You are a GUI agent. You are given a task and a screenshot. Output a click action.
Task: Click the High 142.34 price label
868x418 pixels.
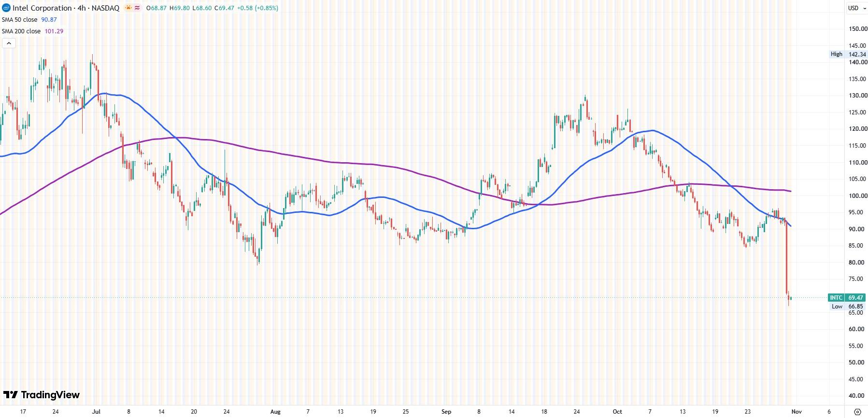(848, 54)
